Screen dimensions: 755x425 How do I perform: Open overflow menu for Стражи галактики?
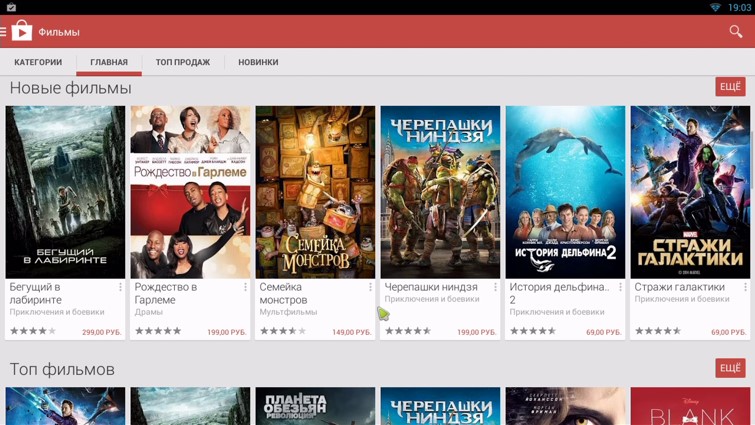pyautogui.click(x=745, y=287)
